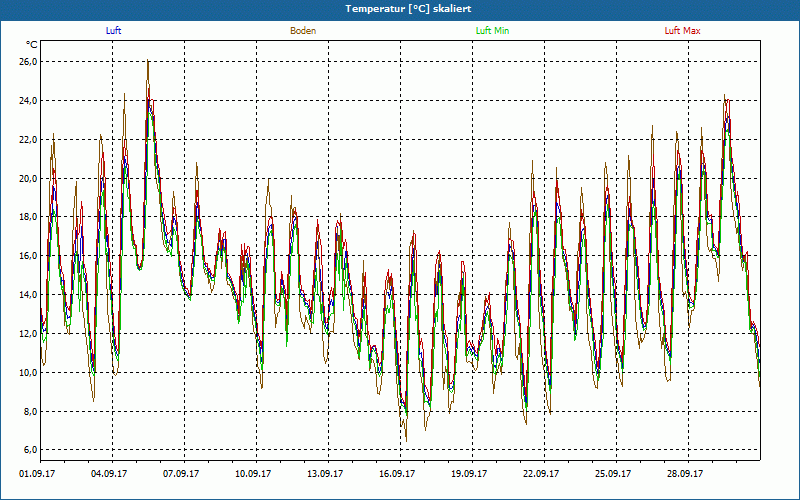The width and height of the screenshot is (800, 500).
Task: Select the Boden legend label
Action: 303,31
